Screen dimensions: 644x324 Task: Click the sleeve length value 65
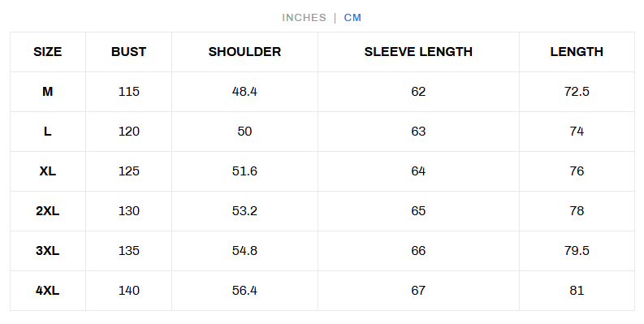[x=418, y=211]
